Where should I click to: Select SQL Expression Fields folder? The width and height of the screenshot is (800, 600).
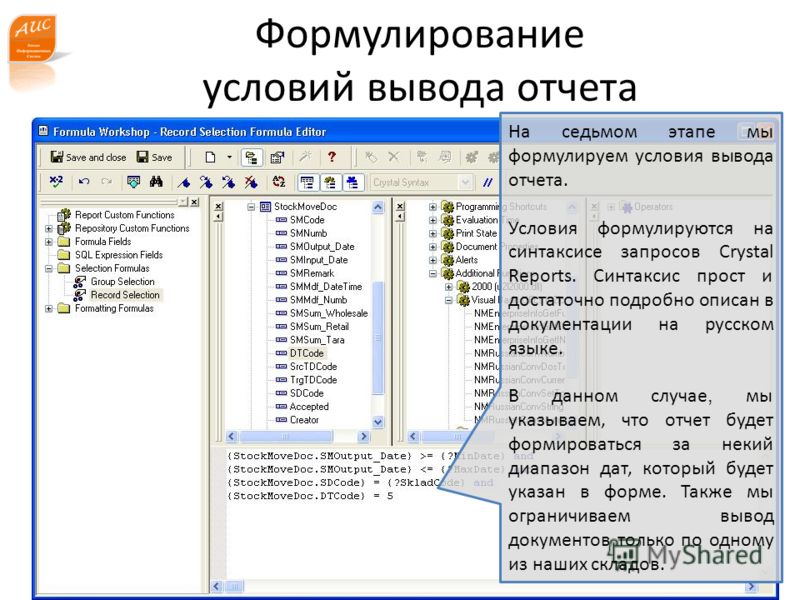pos(118,255)
